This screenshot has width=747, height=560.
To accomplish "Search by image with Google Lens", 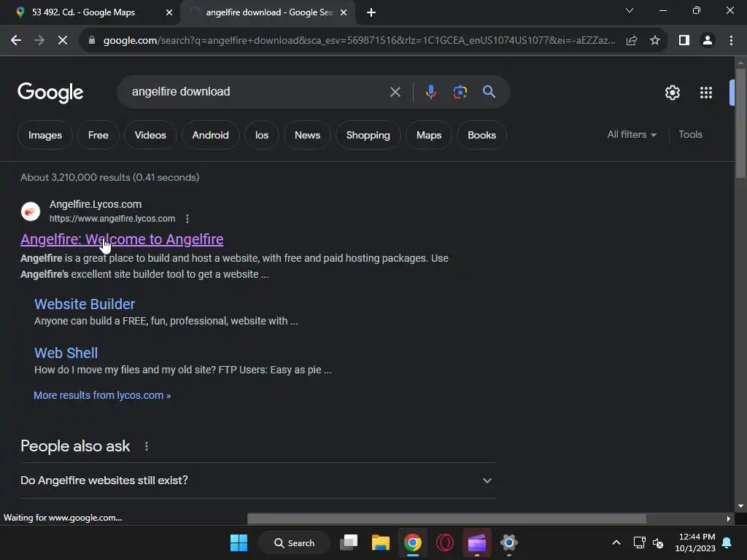I will pos(460,92).
